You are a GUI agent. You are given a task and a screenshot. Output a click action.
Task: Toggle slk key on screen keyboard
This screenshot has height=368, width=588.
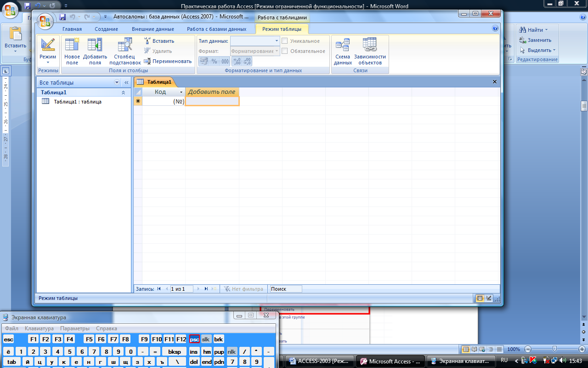coord(206,339)
